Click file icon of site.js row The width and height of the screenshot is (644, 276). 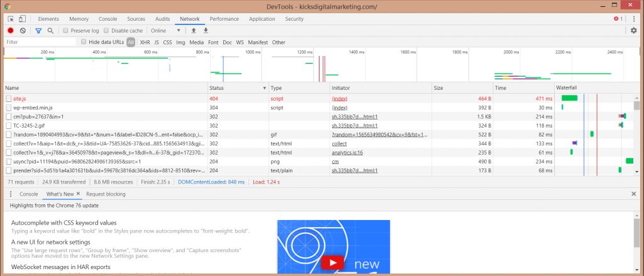(8, 99)
